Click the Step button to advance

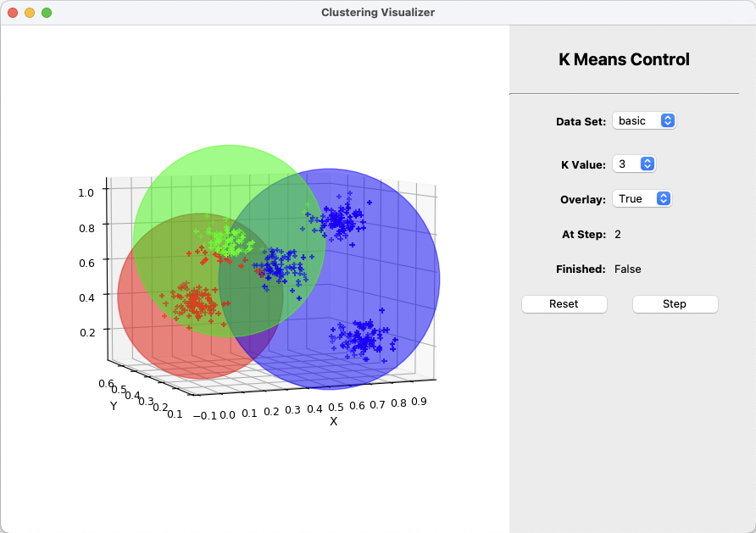(675, 304)
